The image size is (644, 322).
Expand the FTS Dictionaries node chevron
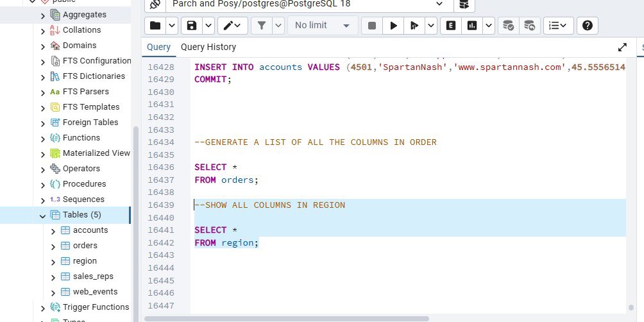point(43,77)
